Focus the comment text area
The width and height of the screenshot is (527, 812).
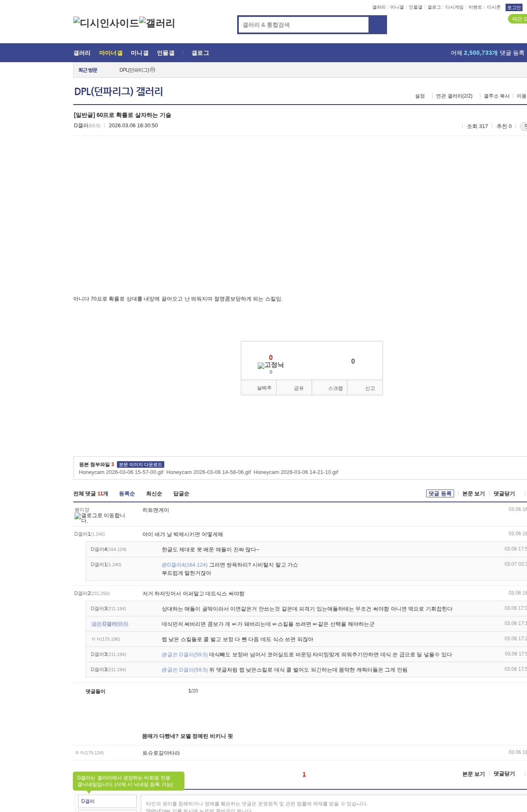334,804
